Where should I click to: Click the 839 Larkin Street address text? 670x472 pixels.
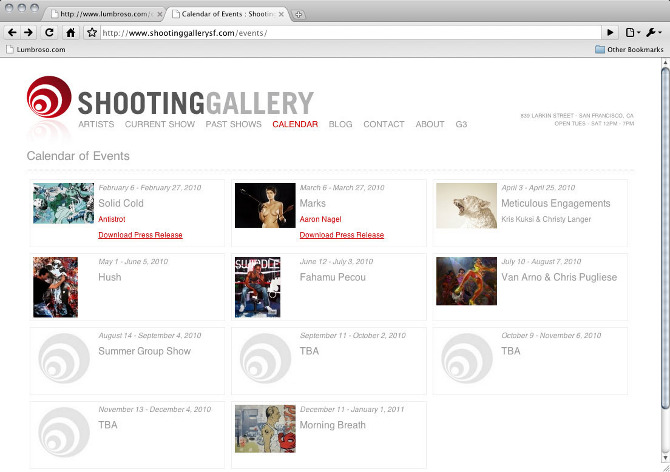(577, 116)
